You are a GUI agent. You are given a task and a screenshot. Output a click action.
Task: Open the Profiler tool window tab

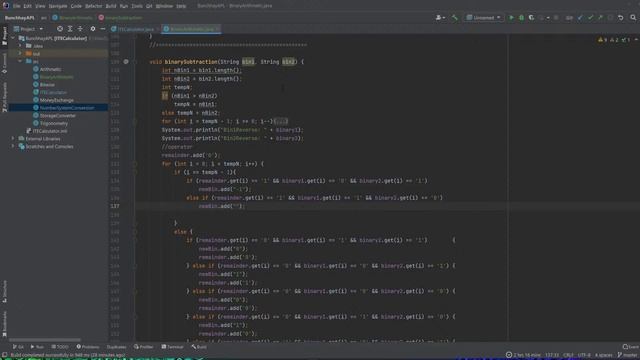tap(144, 347)
